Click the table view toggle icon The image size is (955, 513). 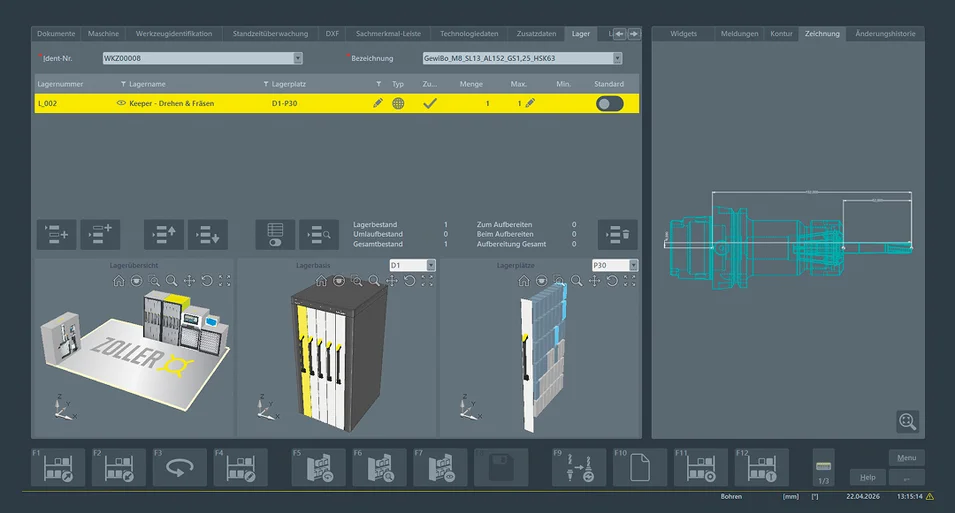tap(275, 235)
